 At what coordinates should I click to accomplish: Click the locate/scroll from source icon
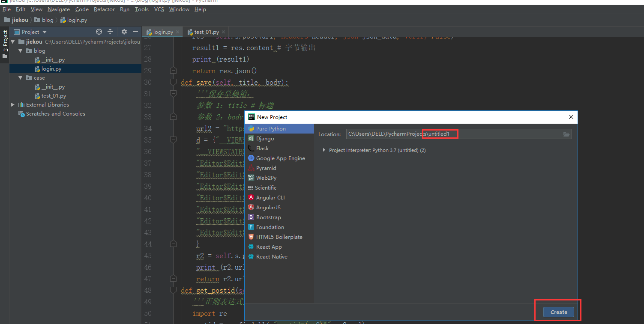coord(99,32)
